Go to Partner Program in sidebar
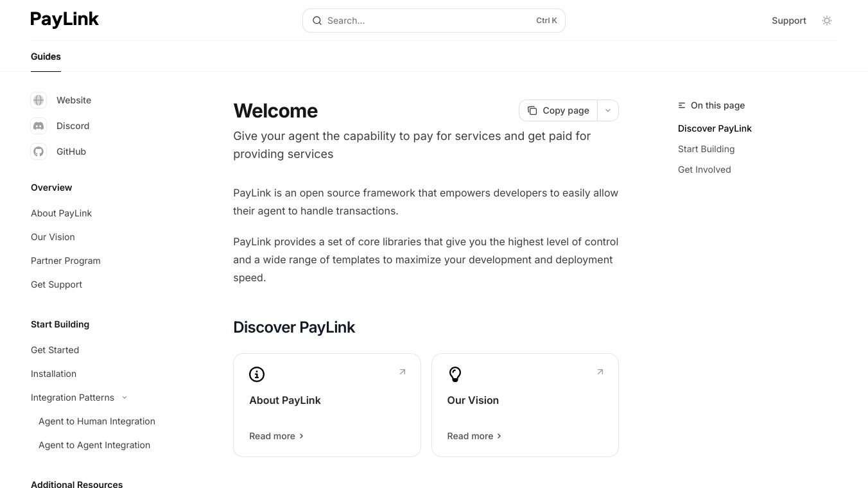 65,261
